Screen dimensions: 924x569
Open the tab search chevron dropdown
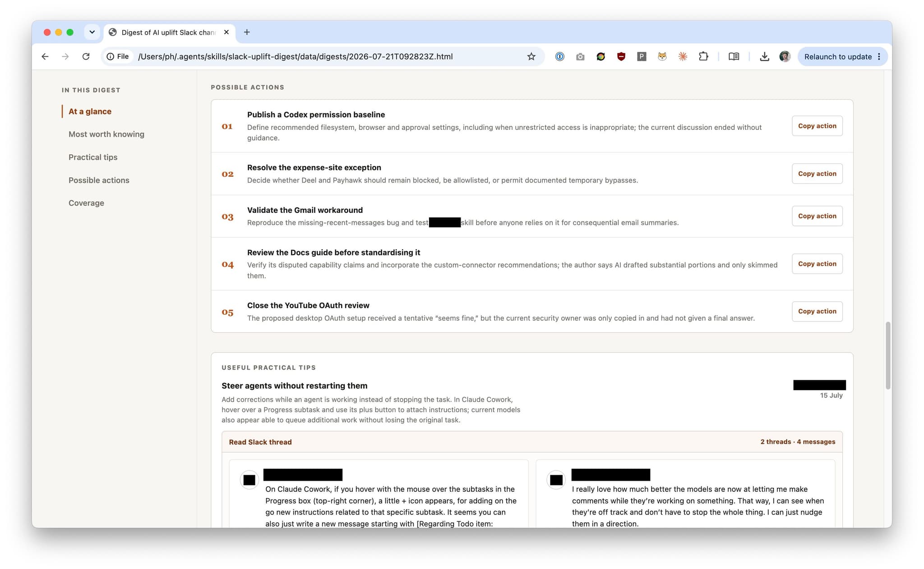coord(92,32)
